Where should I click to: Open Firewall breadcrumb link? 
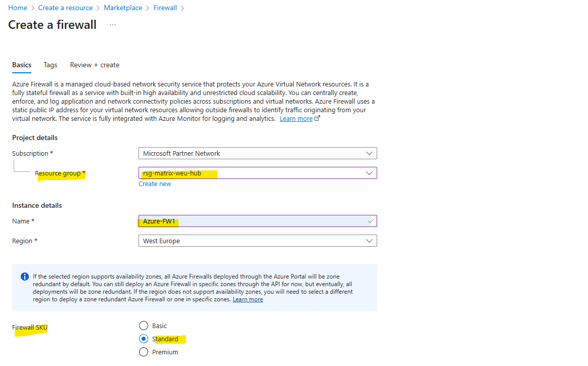[165, 8]
